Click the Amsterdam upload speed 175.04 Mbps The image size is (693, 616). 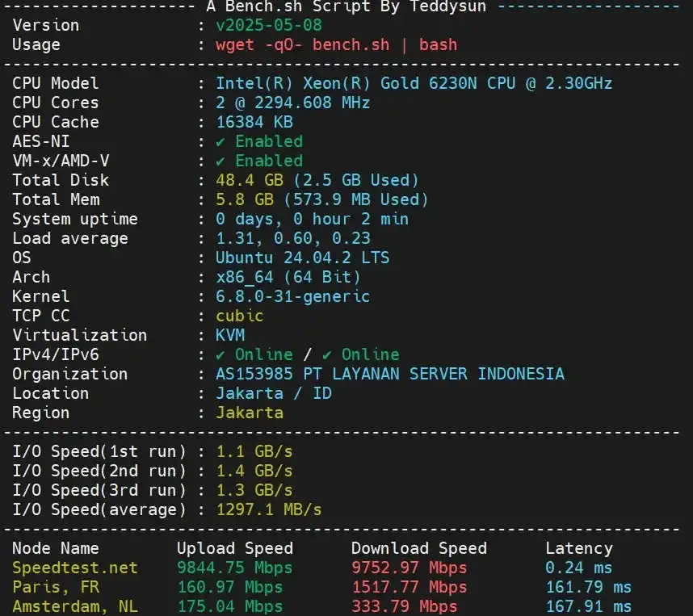point(230,606)
